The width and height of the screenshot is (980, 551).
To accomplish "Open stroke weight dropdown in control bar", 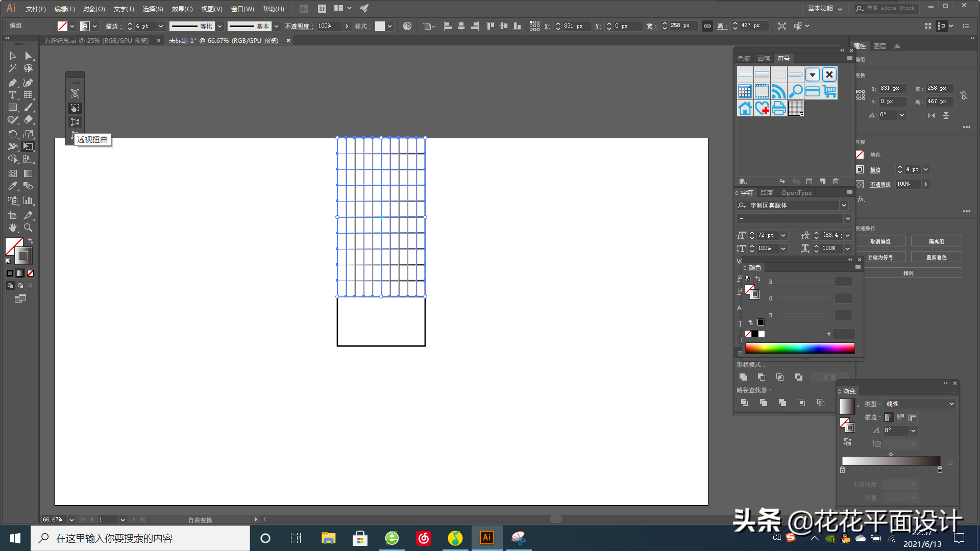I will tap(161, 26).
